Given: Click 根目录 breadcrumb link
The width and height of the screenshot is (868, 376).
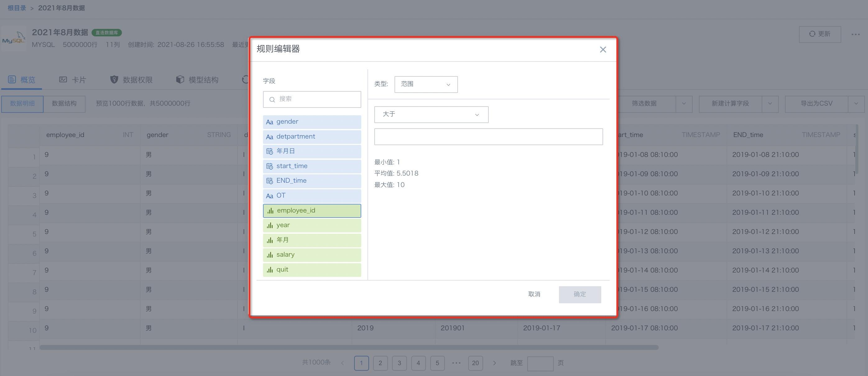Looking at the screenshot, I should coord(17,8).
